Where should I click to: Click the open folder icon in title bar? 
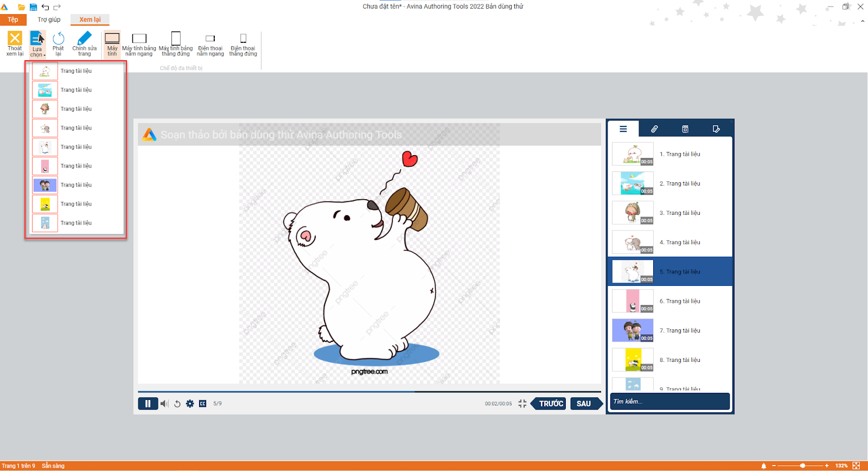tap(22, 7)
